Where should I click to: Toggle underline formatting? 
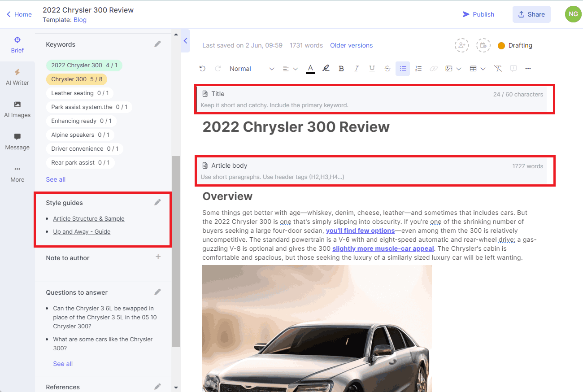tap(372, 69)
